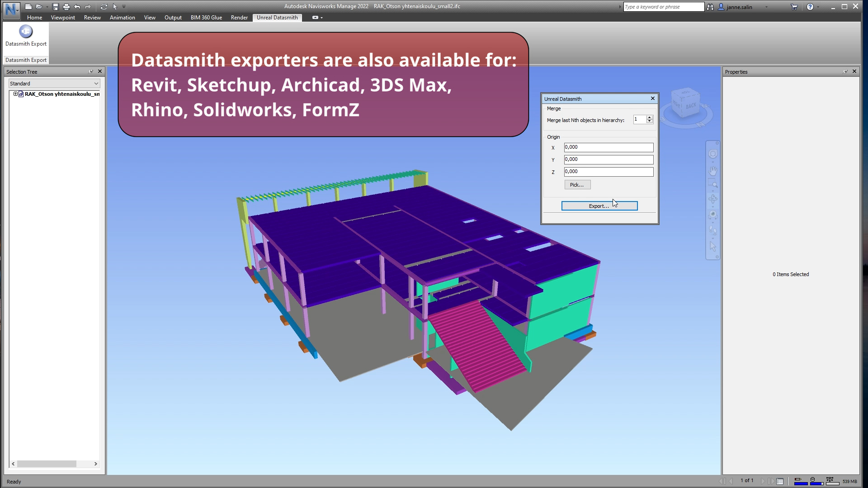Viewport: 868px width, 488px height.
Task: Select the Unreal Datasmith ribbon tab
Action: coord(277,17)
